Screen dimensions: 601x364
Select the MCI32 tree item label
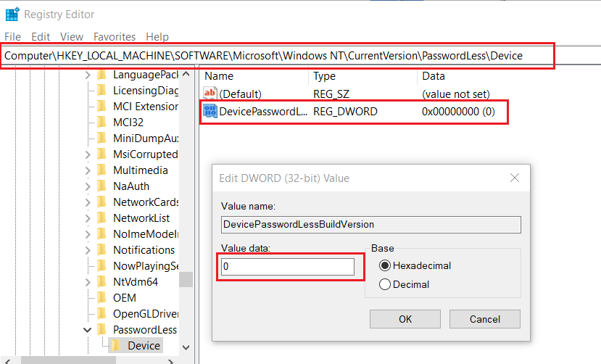[128, 123]
